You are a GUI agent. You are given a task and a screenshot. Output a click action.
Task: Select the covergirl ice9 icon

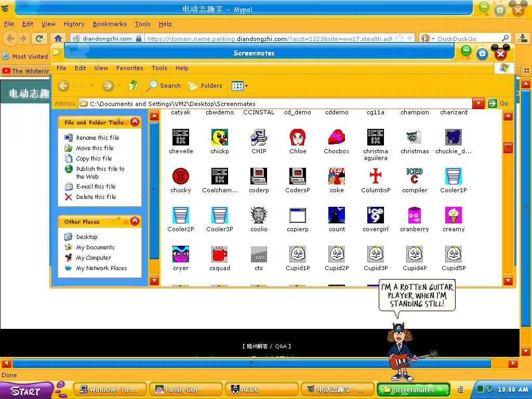pyautogui.click(x=376, y=215)
